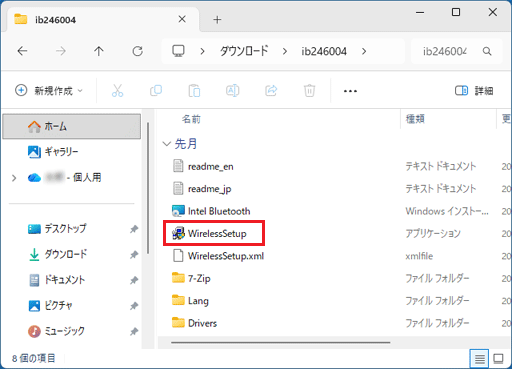Screen dimensions: 512x369
Task: Select the readme_en text file
Action: pos(203,166)
